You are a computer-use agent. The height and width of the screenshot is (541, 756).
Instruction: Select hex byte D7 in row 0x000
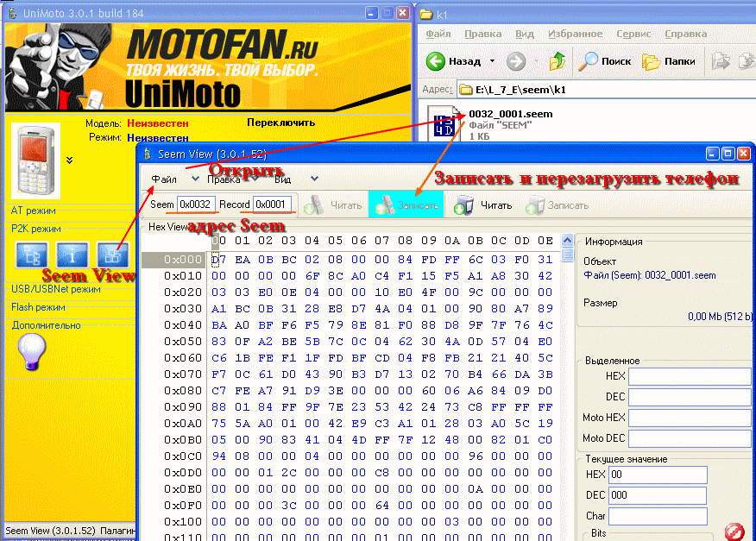219,260
